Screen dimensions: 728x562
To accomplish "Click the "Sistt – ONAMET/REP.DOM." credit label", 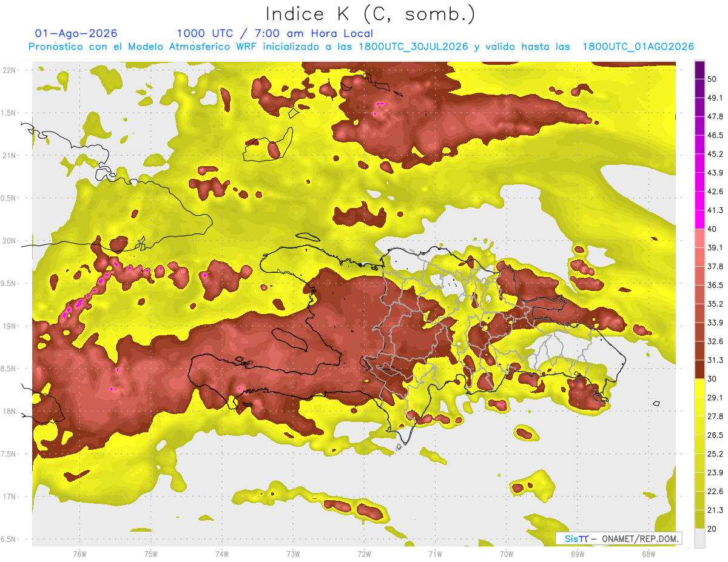I will 618,538.
